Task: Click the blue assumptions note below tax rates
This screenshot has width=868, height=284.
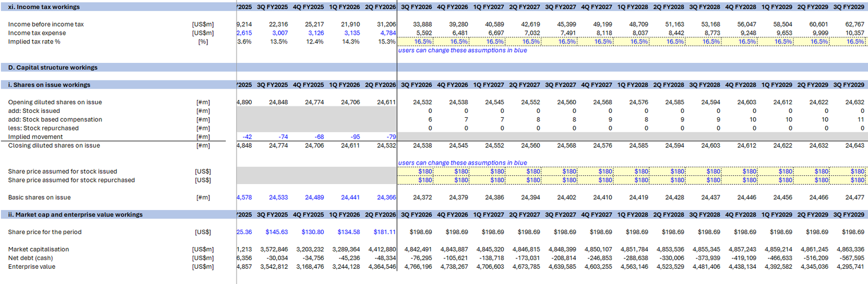Action: [x=462, y=51]
